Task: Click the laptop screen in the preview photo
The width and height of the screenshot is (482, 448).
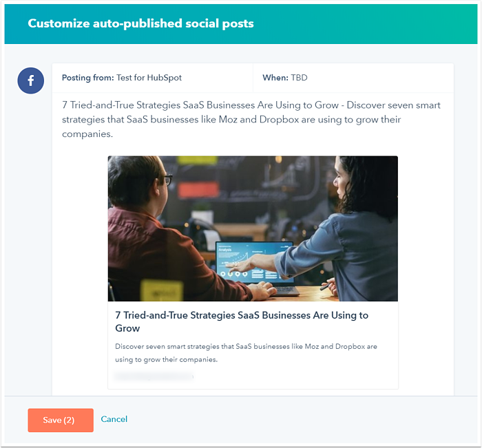Action: [x=253, y=261]
